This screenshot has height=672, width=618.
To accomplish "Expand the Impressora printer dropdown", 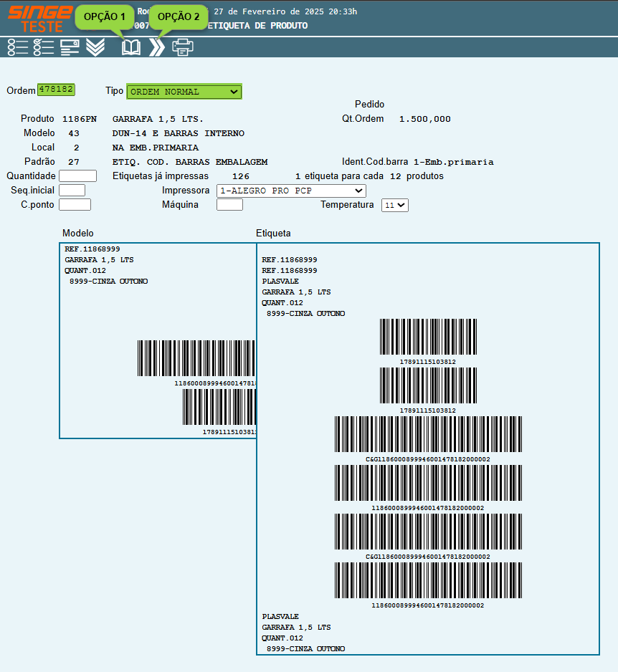I will tap(291, 191).
